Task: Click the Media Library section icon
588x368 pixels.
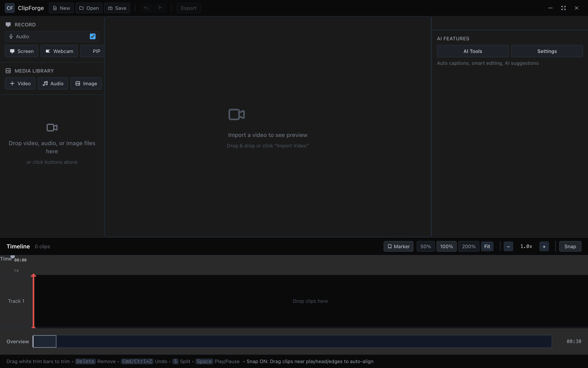Action: pos(8,71)
